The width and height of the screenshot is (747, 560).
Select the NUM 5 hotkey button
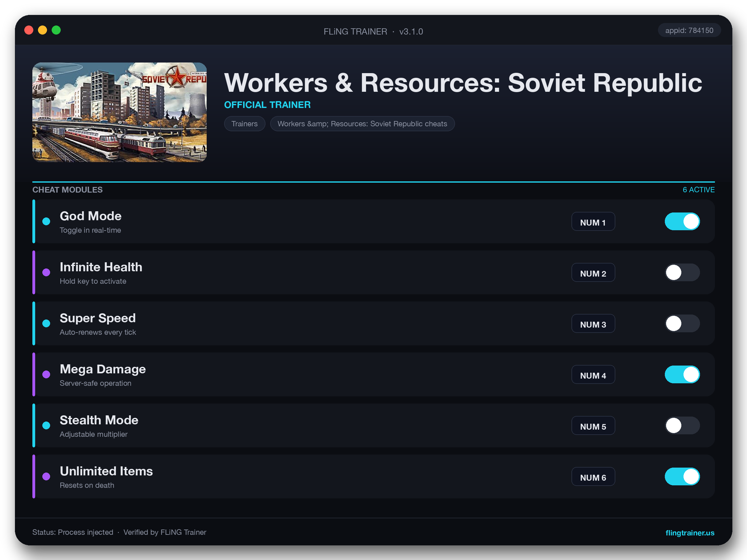click(x=593, y=425)
